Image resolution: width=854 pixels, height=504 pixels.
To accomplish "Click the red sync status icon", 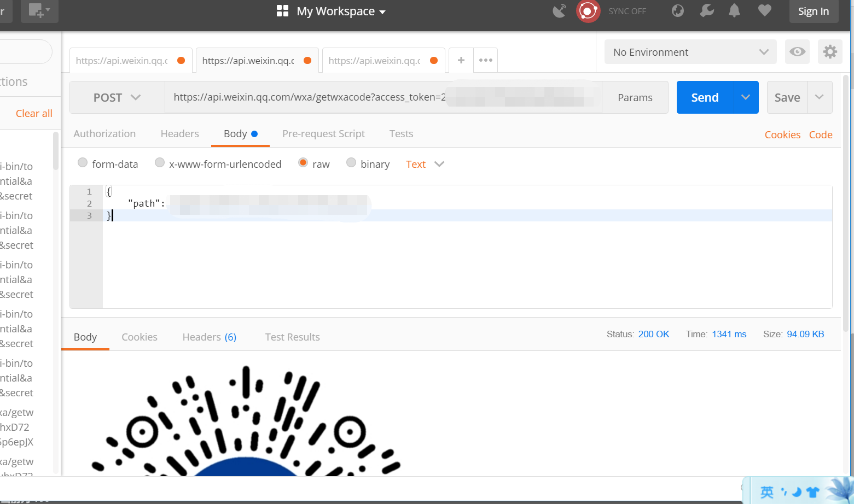I will coord(588,11).
